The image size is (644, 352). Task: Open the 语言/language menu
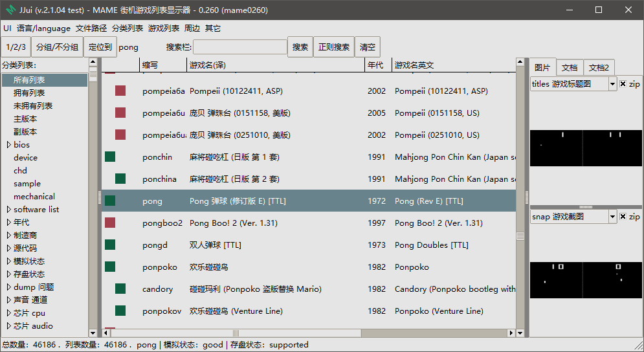click(x=43, y=28)
